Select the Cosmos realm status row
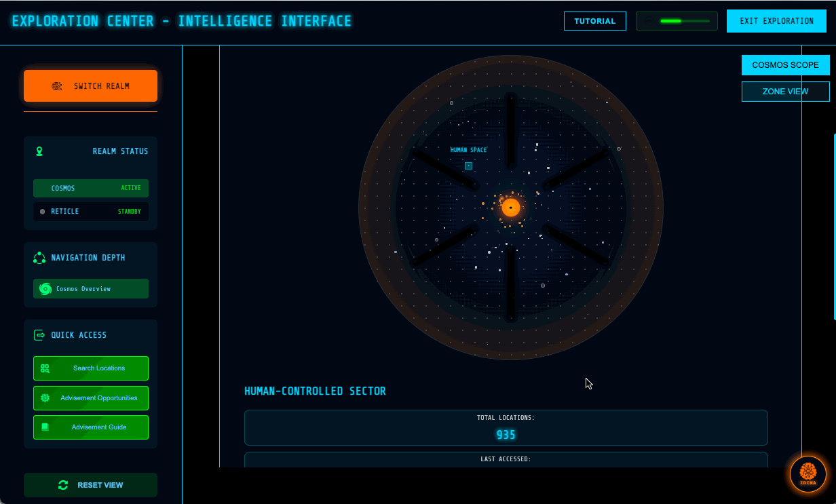836x504 pixels. click(x=91, y=189)
